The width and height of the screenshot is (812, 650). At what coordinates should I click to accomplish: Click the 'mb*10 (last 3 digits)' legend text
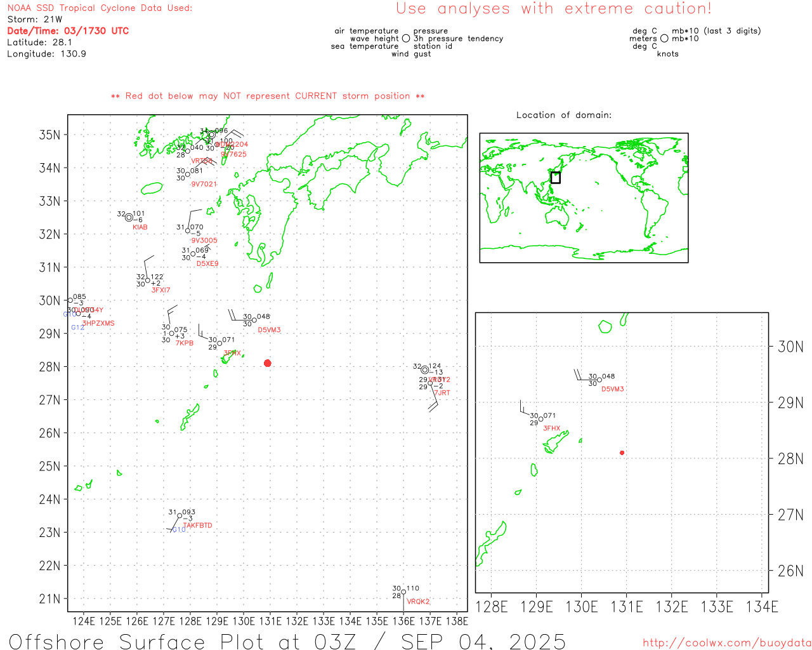point(716,31)
